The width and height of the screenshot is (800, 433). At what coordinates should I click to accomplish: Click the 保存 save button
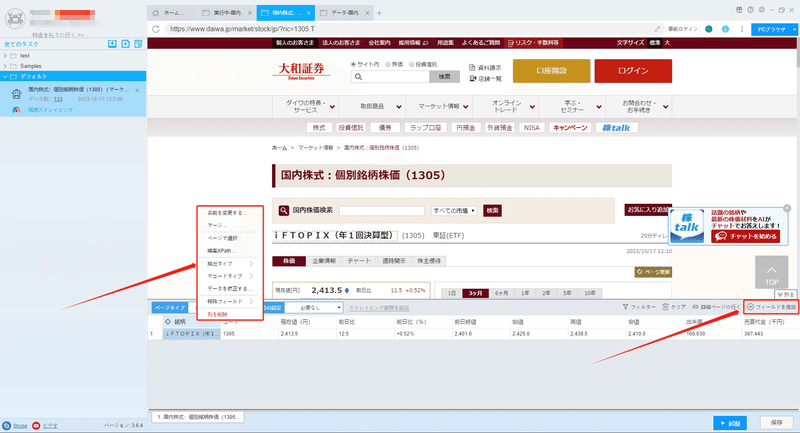777,423
